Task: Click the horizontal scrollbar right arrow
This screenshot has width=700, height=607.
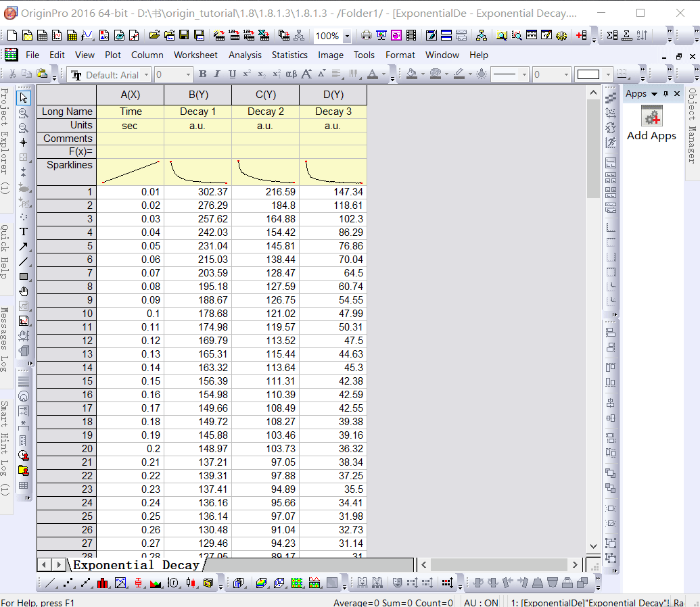Action: pos(575,565)
